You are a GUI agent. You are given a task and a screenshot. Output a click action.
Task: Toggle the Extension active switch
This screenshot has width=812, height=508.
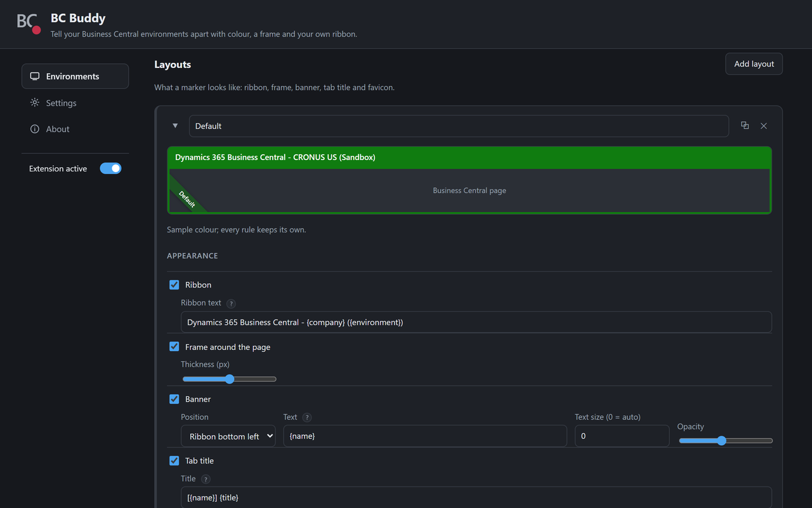tap(110, 168)
